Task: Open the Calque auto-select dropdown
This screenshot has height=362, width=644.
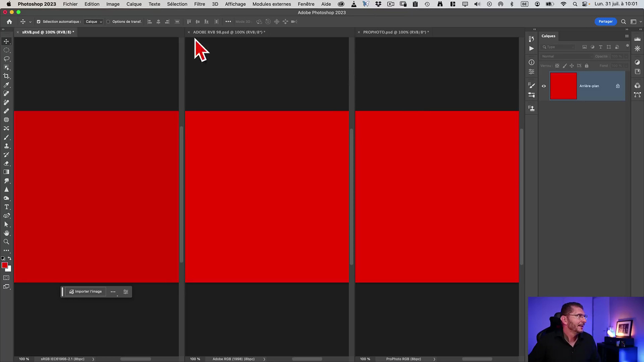Action: (94, 22)
